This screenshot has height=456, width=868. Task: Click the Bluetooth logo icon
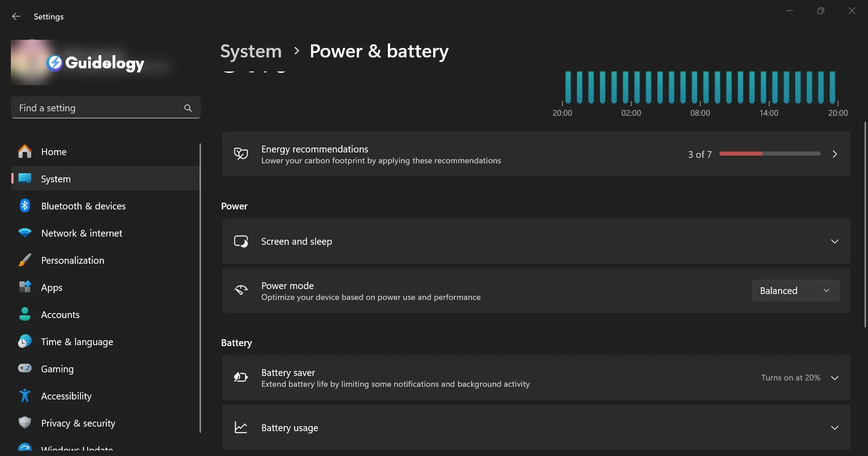[25, 206]
